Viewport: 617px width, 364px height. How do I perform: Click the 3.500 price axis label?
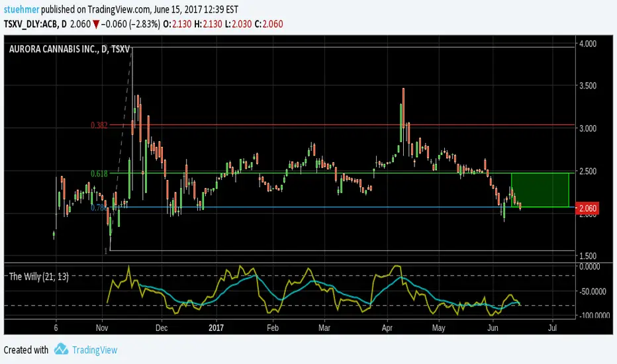tap(587, 86)
